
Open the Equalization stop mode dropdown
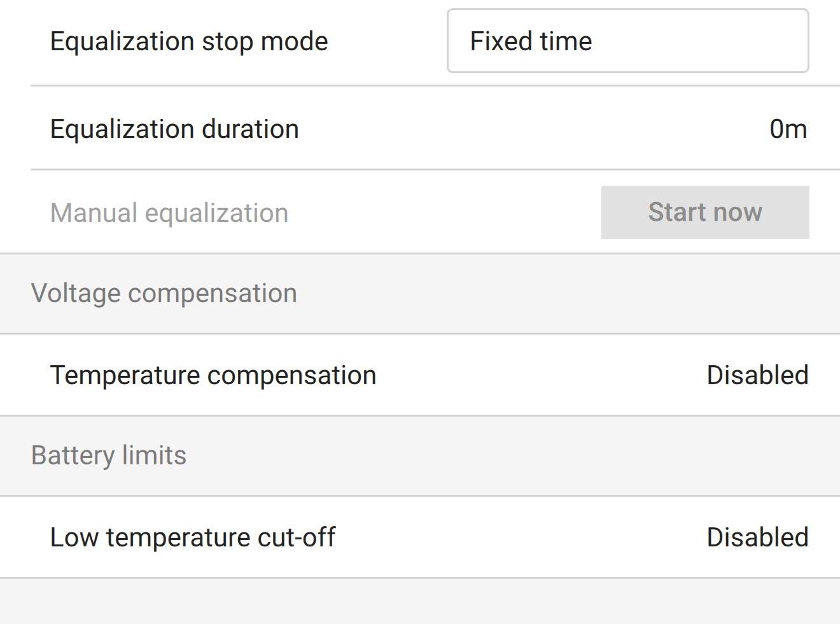[627, 41]
